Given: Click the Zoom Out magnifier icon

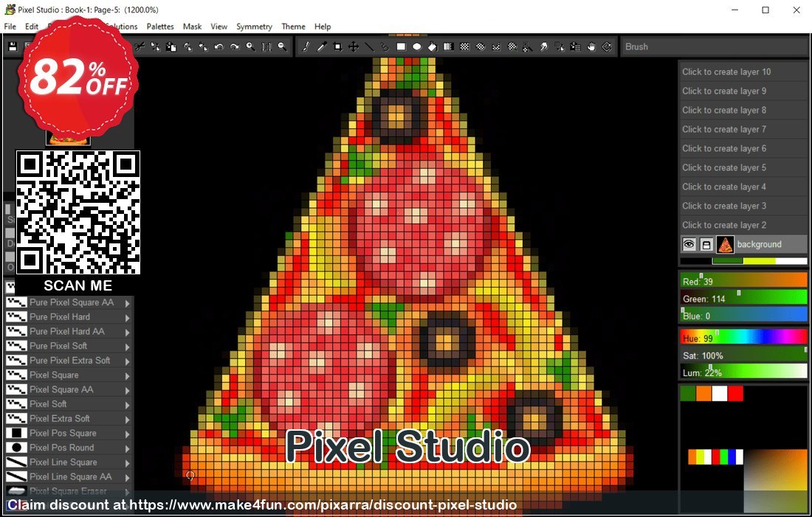Looking at the screenshot, I should [282, 46].
